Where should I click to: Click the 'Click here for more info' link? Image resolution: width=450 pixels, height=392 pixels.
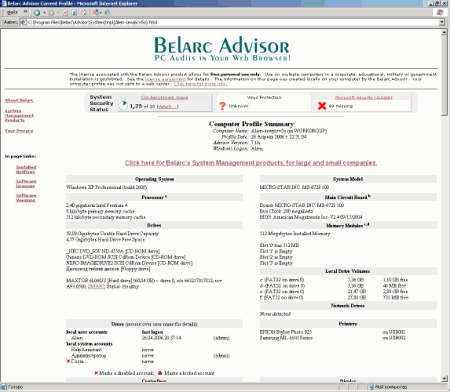tap(200, 84)
